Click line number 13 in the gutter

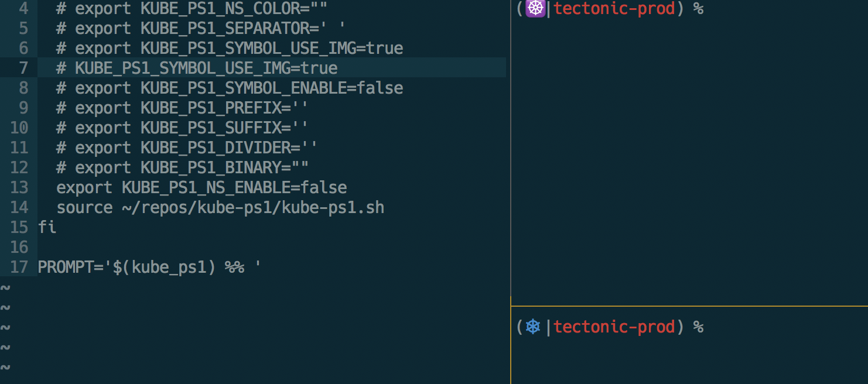(19, 187)
